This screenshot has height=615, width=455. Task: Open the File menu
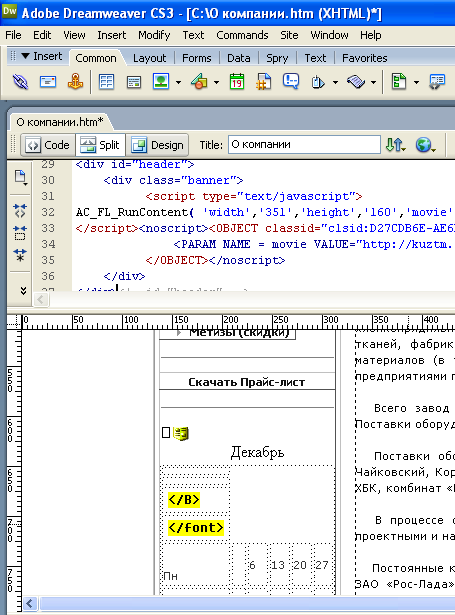coord(13,35)
